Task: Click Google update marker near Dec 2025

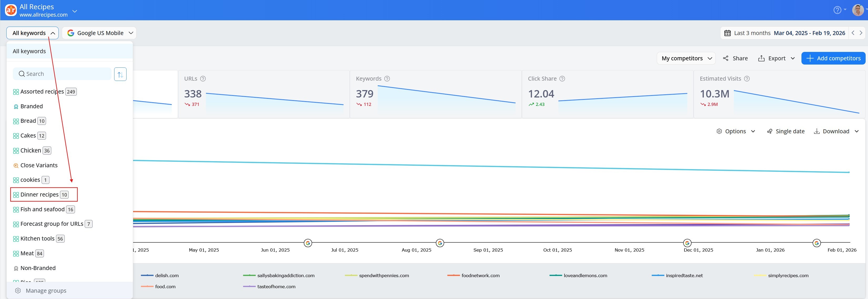Action: pyautogui.click(x=687, y=243)
